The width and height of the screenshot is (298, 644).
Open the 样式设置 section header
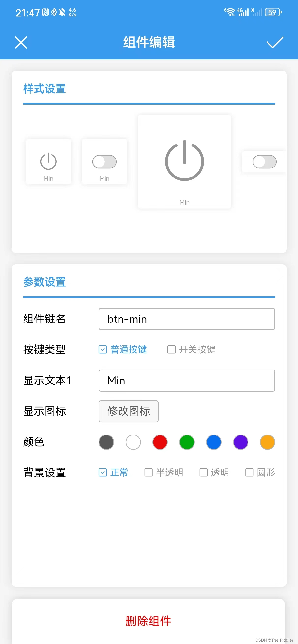click(44, 89)
